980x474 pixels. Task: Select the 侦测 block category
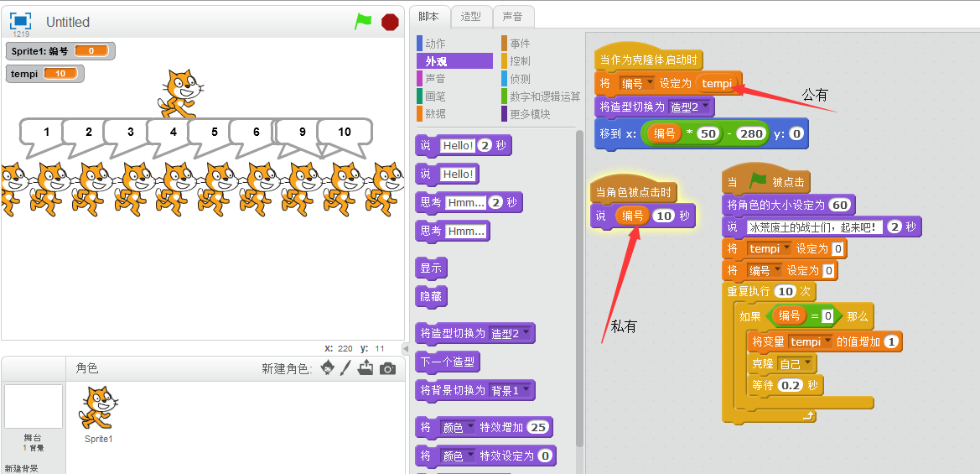click(x=520, y=78)
